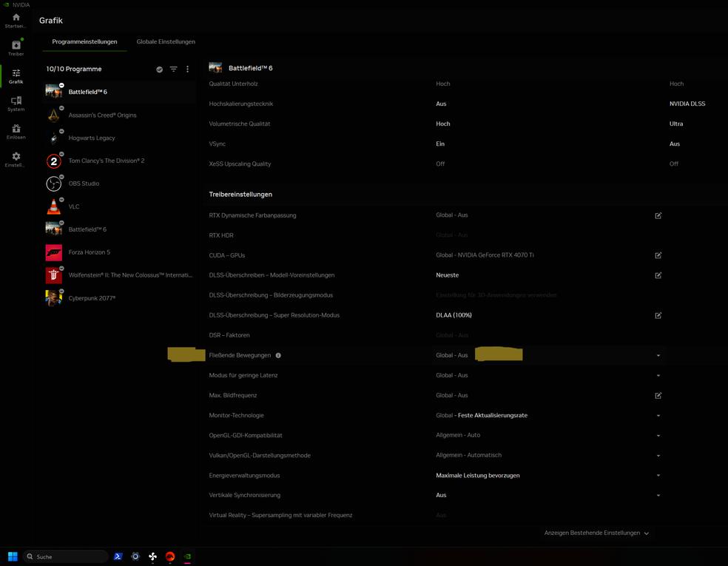Expand Modus für geringe Latenz dropdown
The width and height of the screenshot is (728, 566).
pyautogui.click(x=658, y=376)
